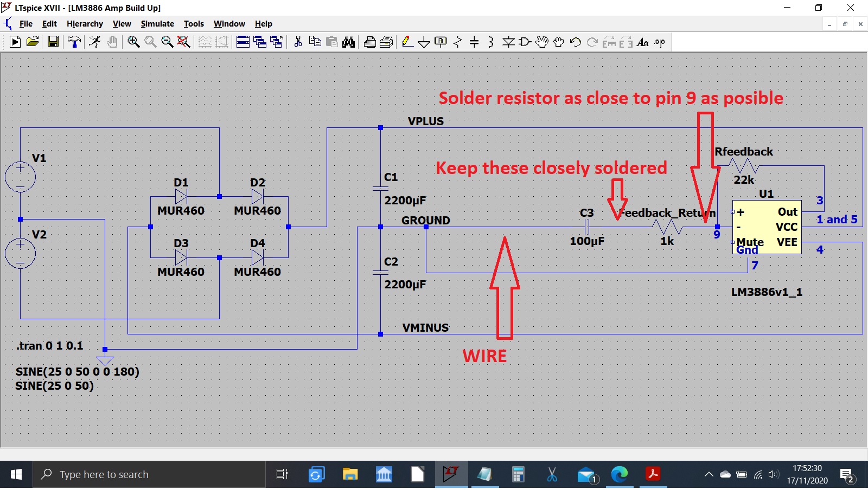The image size is (868, 490).
Task: Open the Component gate-shaped icon
Action: (525, 42)
